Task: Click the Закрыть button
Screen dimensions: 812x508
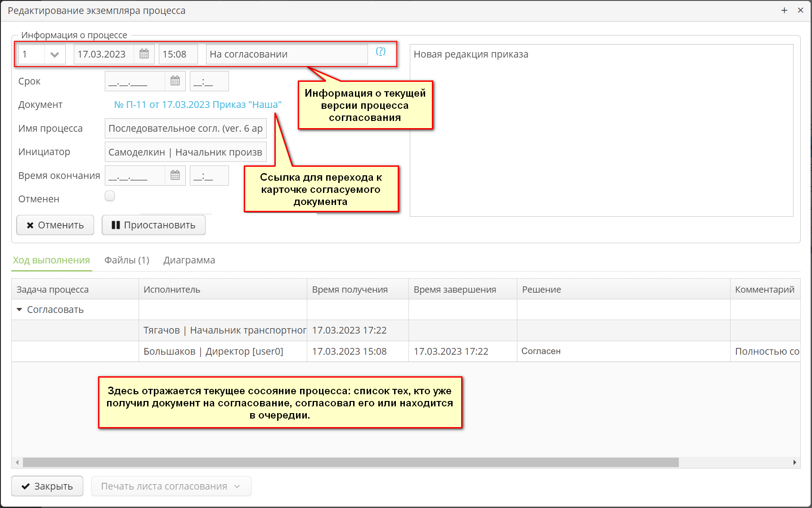Action: (x=47, y=486)
